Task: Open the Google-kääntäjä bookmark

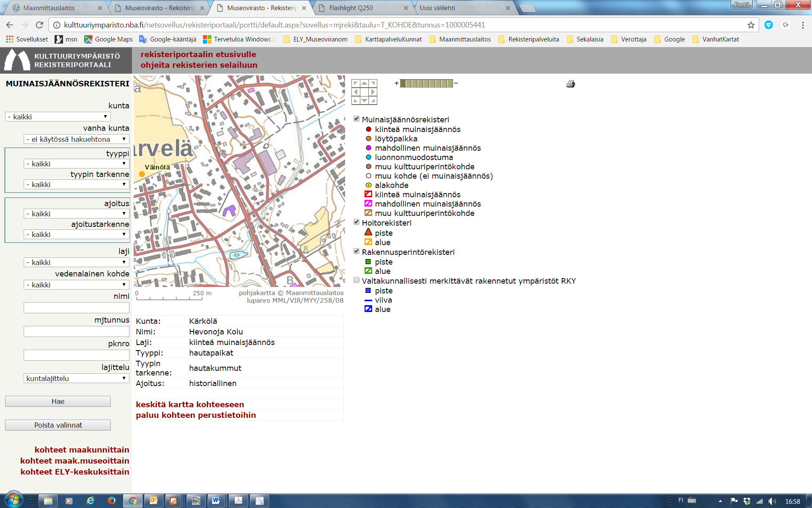Action: click(168, 39)
